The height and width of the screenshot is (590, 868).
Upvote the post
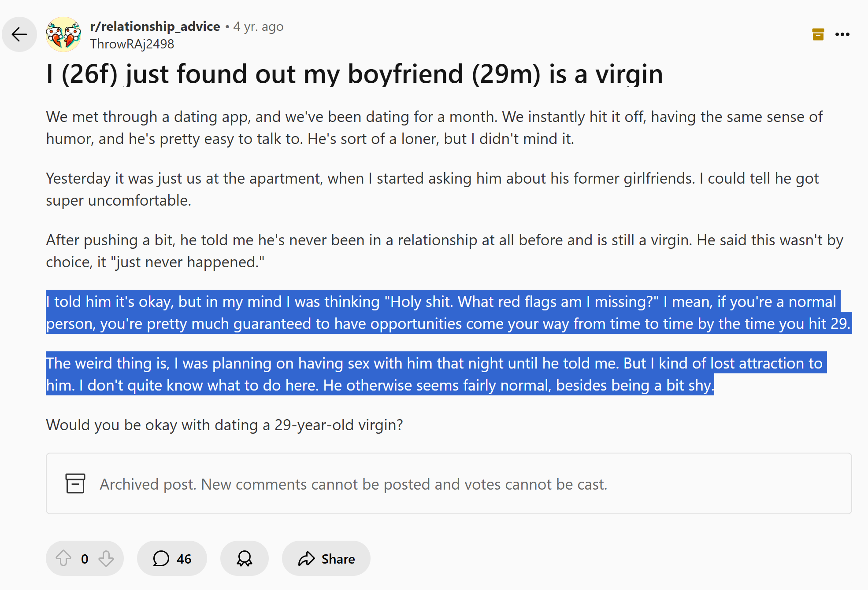63,558
